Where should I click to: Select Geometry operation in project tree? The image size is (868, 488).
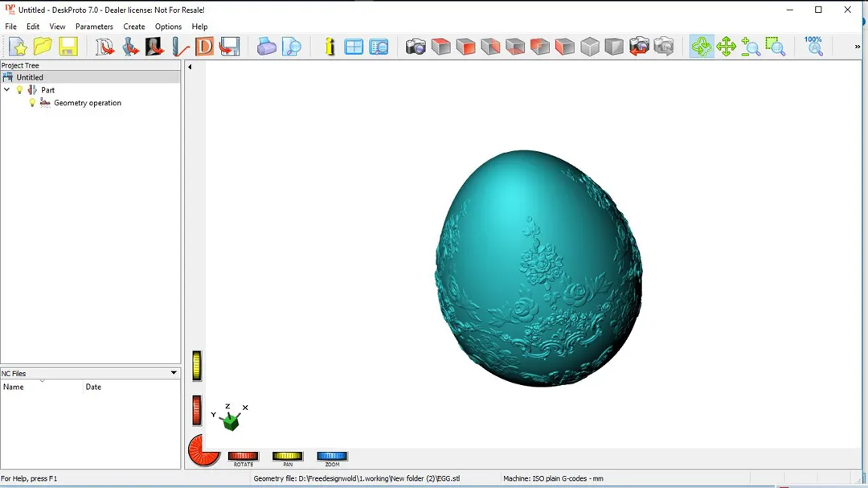pos(87,103)
